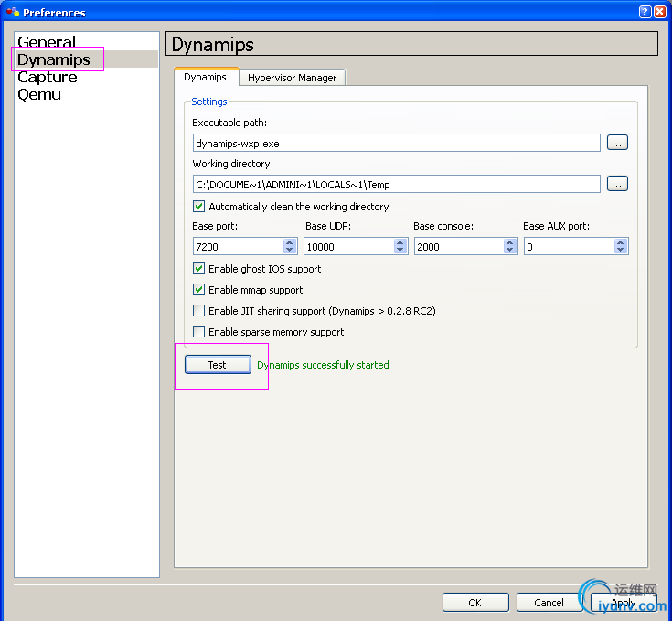Click the Base console value field
This screenshot has width=672, height=621.
pos(459,246)
